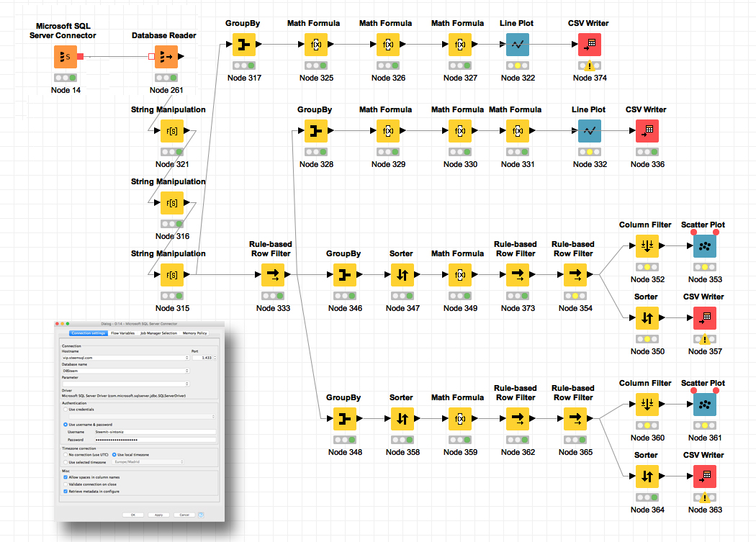Select Math Formula node 349
The width and height of the screenshot is (756, 542).
point(460,275)
